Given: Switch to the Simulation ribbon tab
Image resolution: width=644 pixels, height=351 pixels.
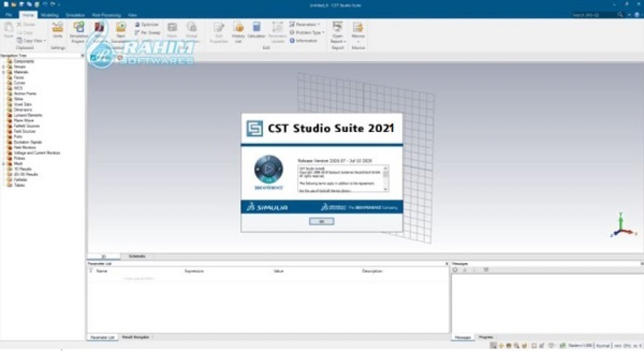Looking at the screenshot, I should pos(75,15).
